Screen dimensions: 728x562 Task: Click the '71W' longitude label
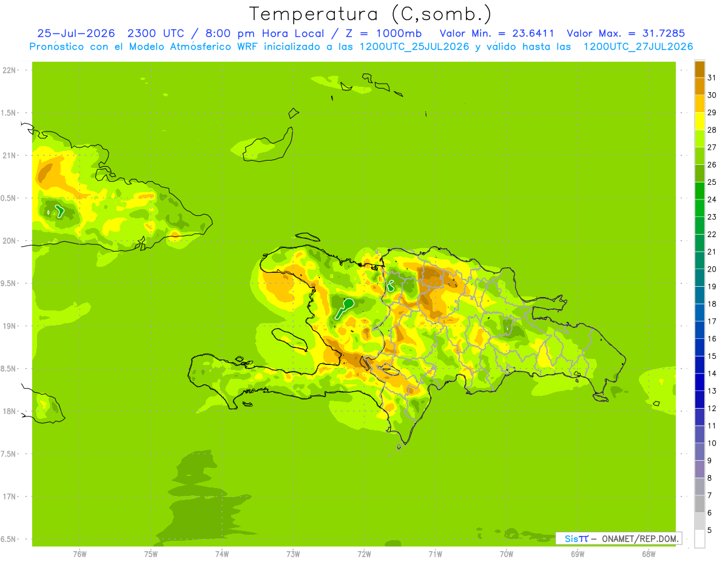click(435, 554)
